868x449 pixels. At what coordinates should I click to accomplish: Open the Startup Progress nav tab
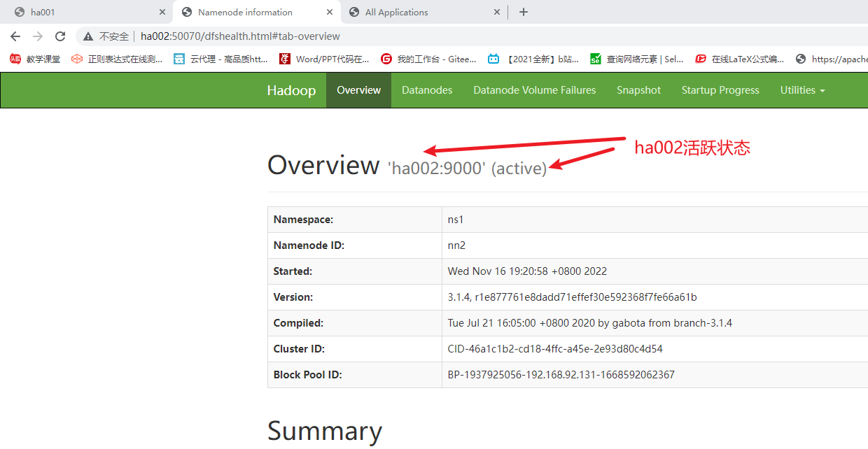(720, 90)
